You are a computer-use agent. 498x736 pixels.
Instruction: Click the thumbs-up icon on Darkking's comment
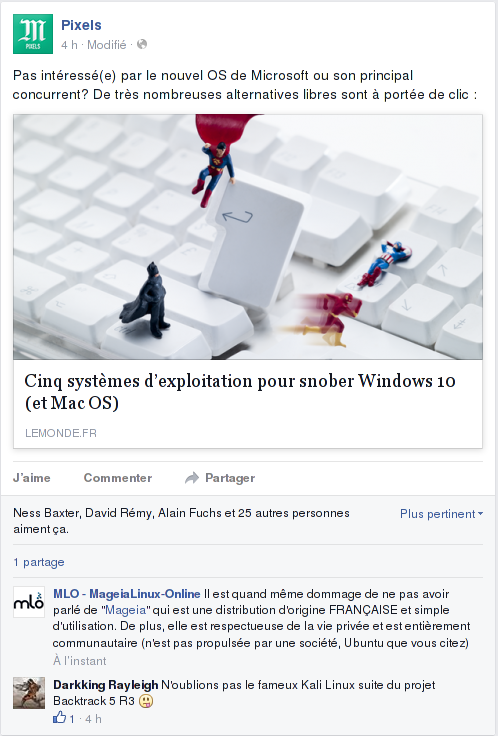tap(60, 717)
